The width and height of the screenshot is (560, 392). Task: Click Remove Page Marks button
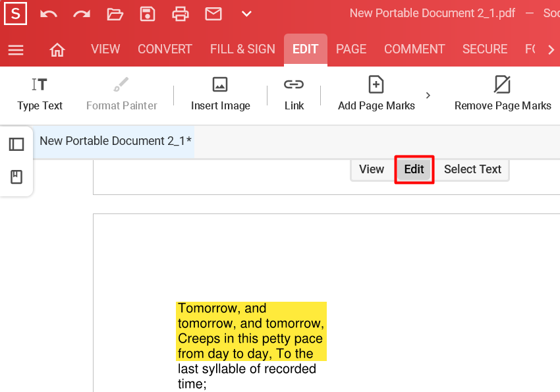[x=503, y=94]
